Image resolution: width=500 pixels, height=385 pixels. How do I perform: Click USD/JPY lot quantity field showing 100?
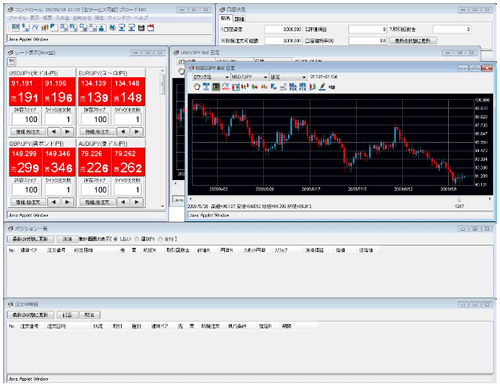point(26,119)
